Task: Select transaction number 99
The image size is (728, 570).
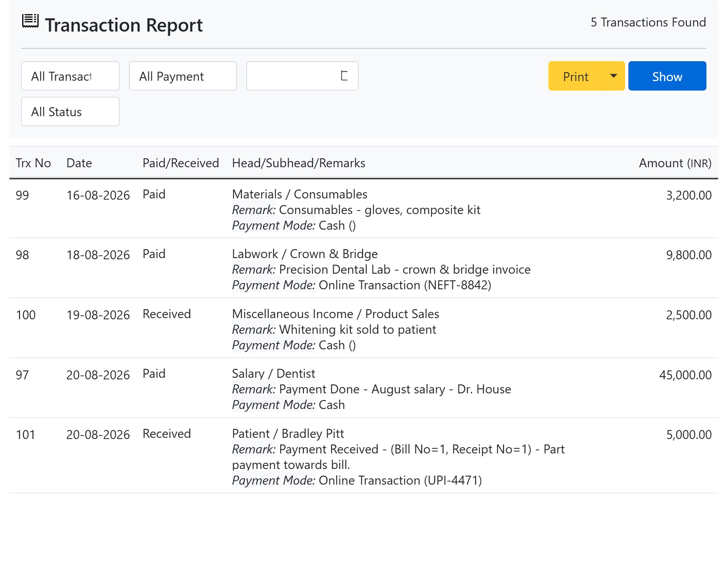Action: 22,195
